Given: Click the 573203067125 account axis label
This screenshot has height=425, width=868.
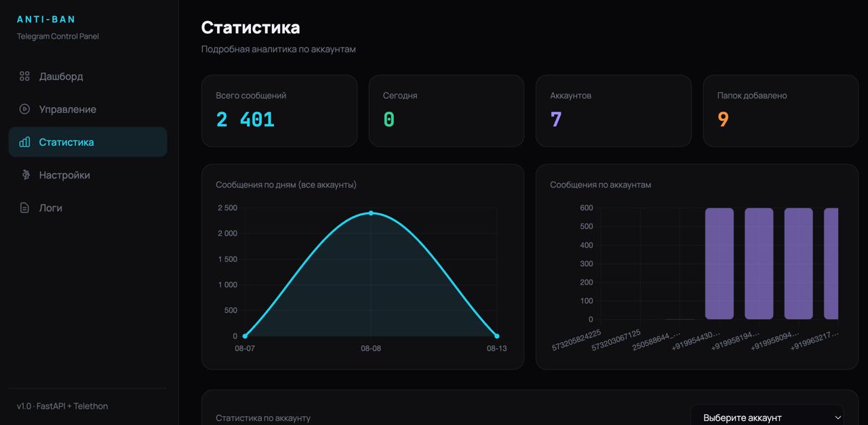Looking at the screenshot, I should click(616, 339).
